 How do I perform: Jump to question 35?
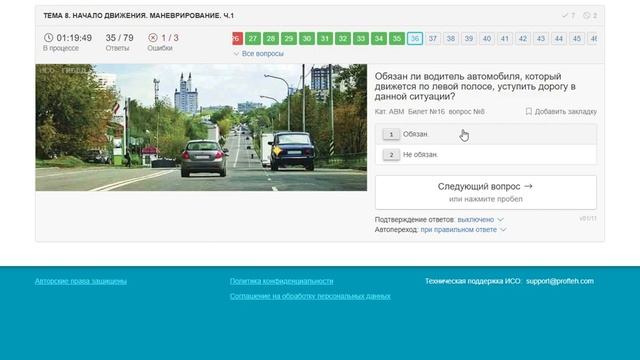(x=397, y=39)
